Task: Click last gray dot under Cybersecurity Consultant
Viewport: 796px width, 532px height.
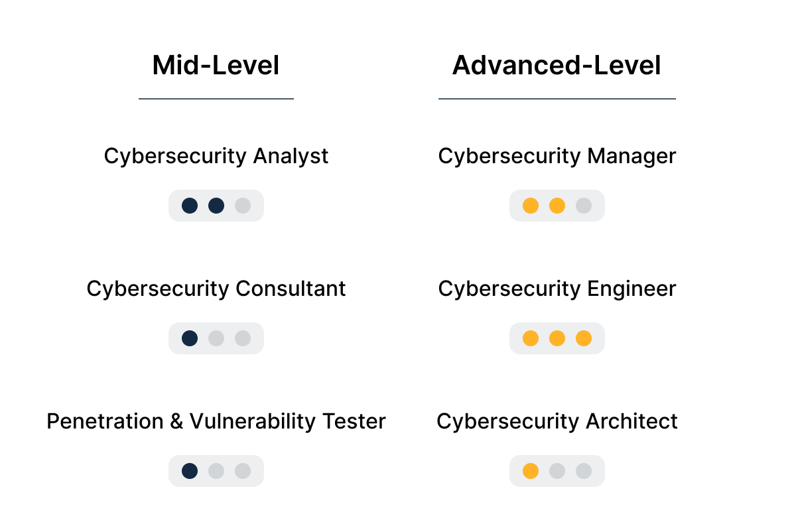Action: [x=243, y=338]
